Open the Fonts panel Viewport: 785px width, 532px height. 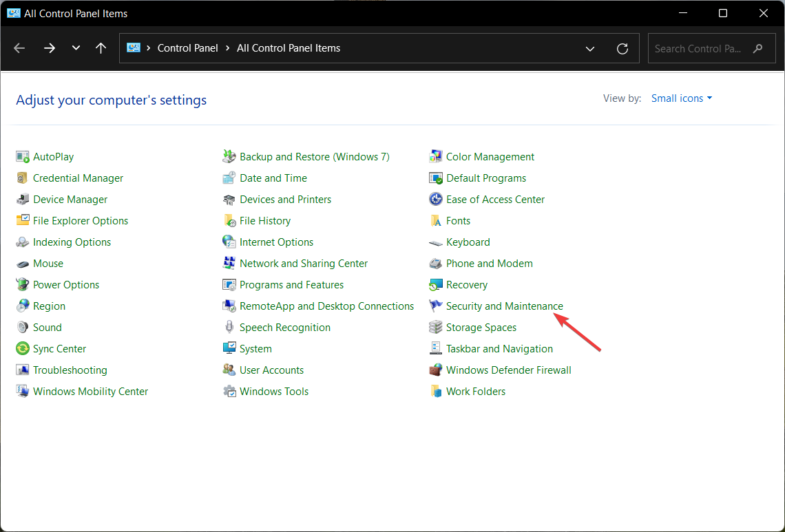458,220
